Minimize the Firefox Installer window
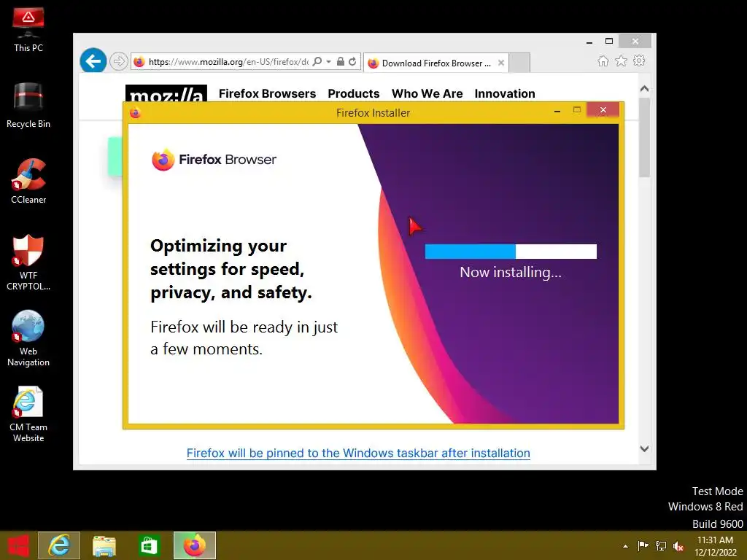The image size is (747, 560). [557, 111]
